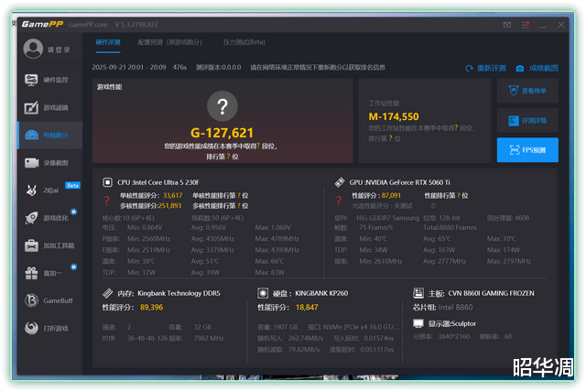Select 电脑跑分 benchmark in the sidebar

pyautogui.click(x=49, y=135)
